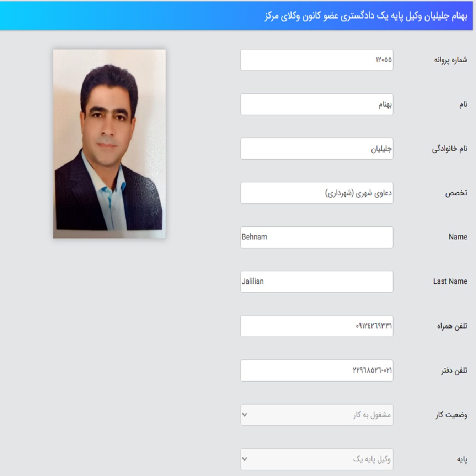Click the license number field showing ۱۲۰۵۵
Image resolution: width=476 pixels, height=476 pixels.
(317, 60)
